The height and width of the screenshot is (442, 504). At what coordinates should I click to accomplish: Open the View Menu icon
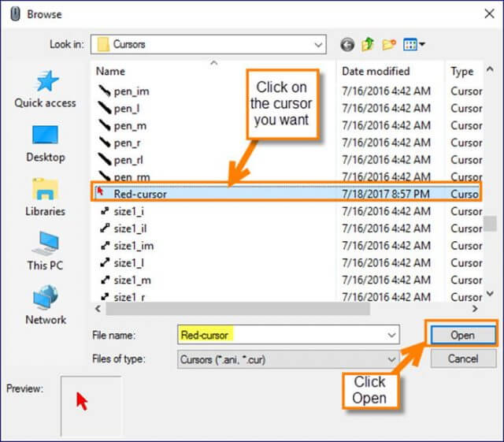pos(410,44)
